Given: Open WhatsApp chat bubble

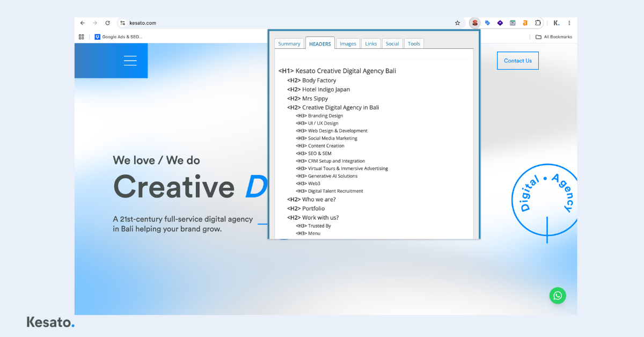Looking at the screenshot, I should pos(558,296).
